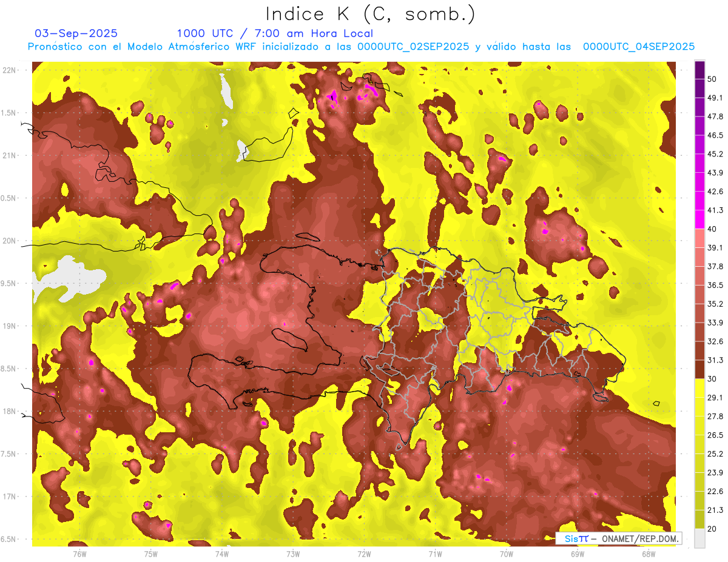Screen dimensions: 728x562
Task: Click the longitude axis label "72W"
Action: pyautogui.click(x=364, y=554)
